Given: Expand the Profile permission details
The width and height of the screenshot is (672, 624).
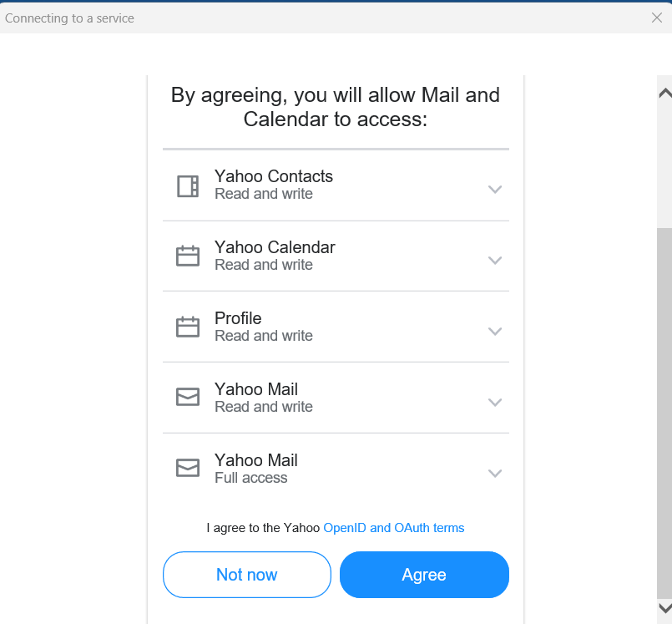Looking at the screenshot, I should [495, 331].
